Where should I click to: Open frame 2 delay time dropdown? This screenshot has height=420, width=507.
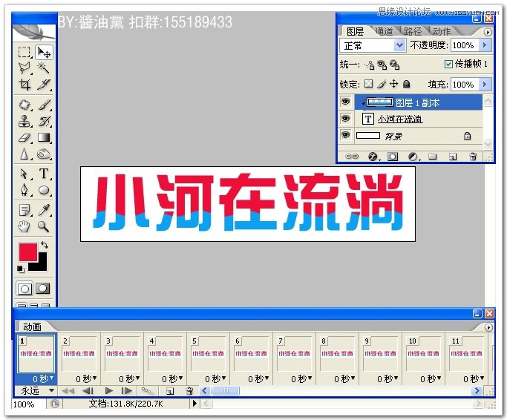95,378
